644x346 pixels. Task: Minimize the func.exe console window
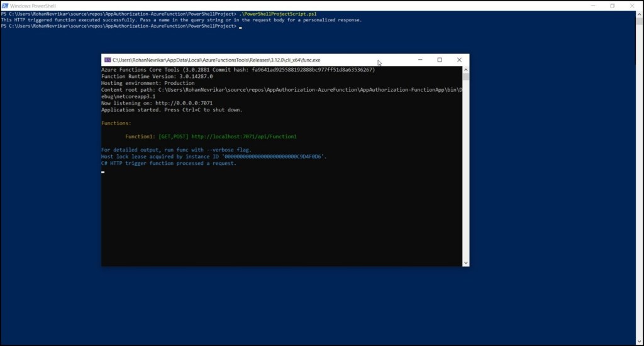click(x=419, y=60)
